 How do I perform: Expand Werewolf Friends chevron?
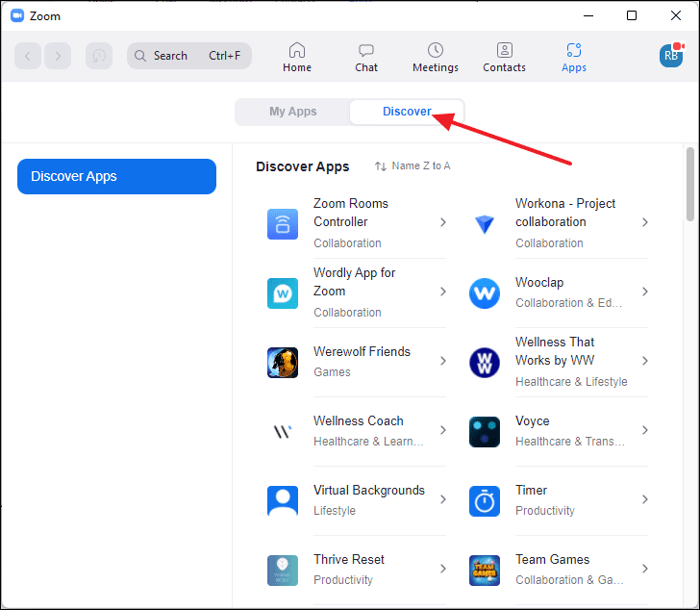[x=443, y=361]
